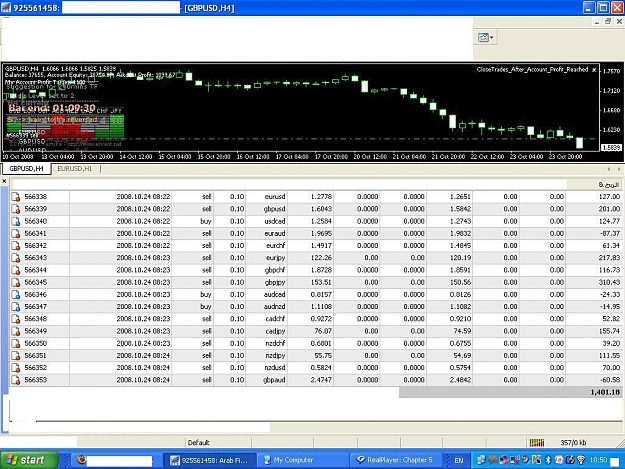Click the sell order icon for 566342
Screen dimensions: 625x469
pyautogui.click(x=16, y=245)
